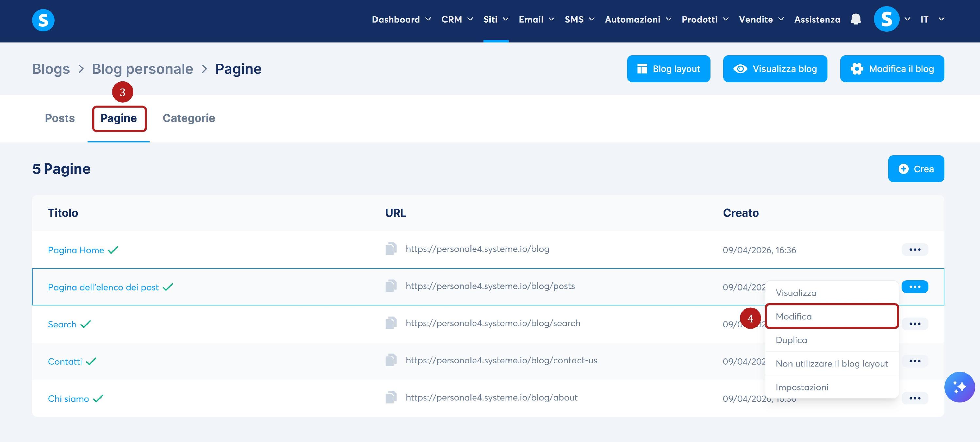Open three-dots menu for Chi siamo row
Screen dimensions: 980x442
[915, 398]
